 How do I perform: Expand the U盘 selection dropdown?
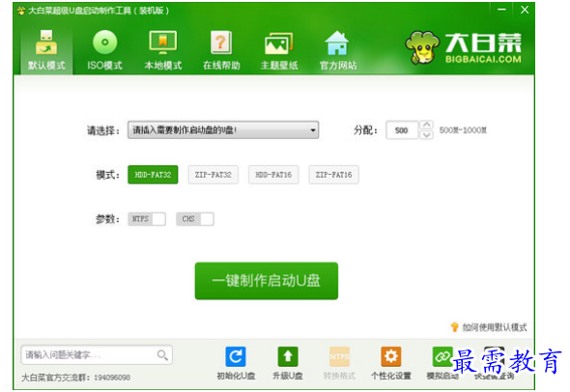(223, 130)
